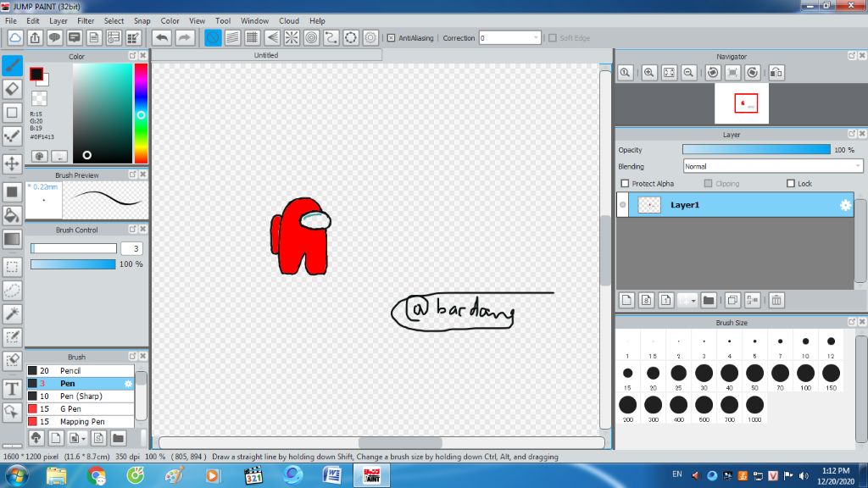
Task: Toggle the AntiAliasing checkbox
Action: point(392,37)
